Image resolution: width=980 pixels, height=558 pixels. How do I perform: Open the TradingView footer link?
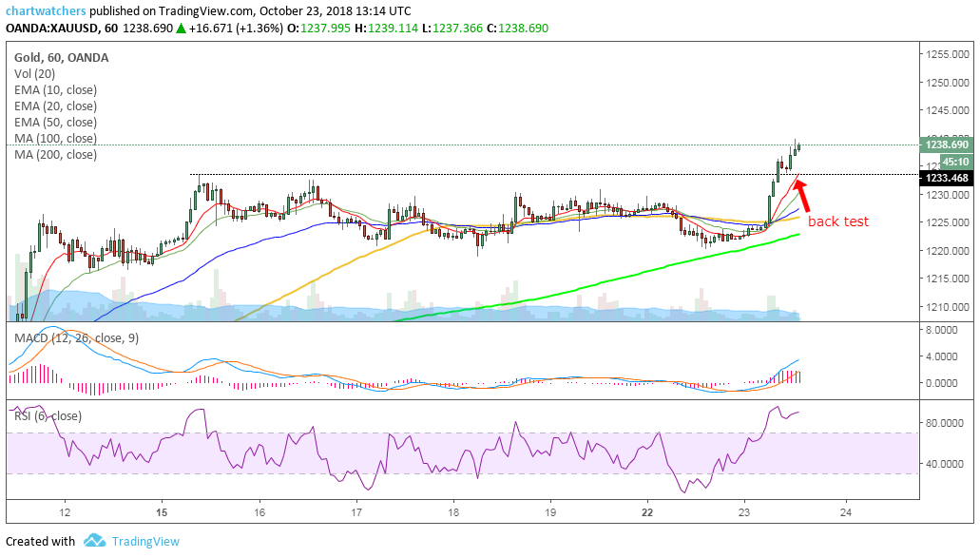tap(145, 541)
